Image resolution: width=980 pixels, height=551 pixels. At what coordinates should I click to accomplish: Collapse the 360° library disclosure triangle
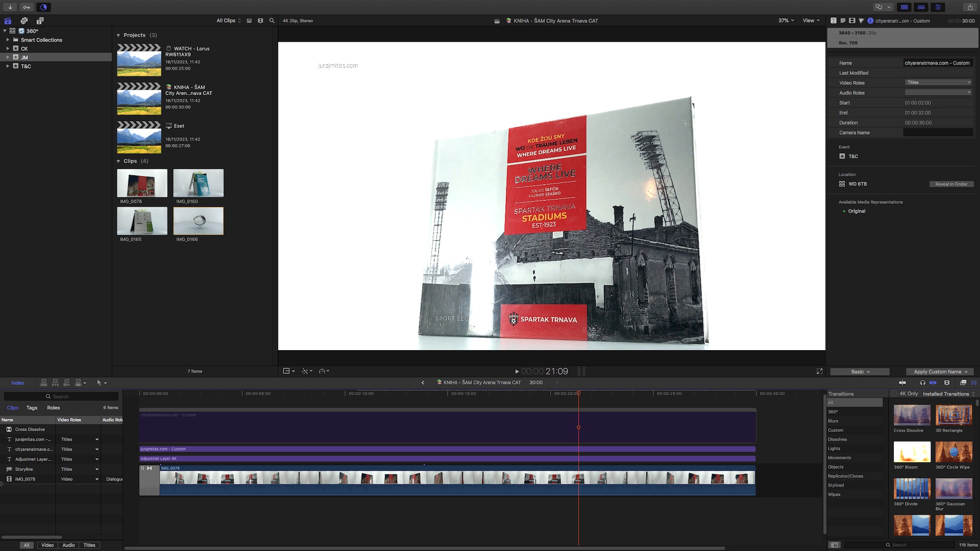click(5, 31)
